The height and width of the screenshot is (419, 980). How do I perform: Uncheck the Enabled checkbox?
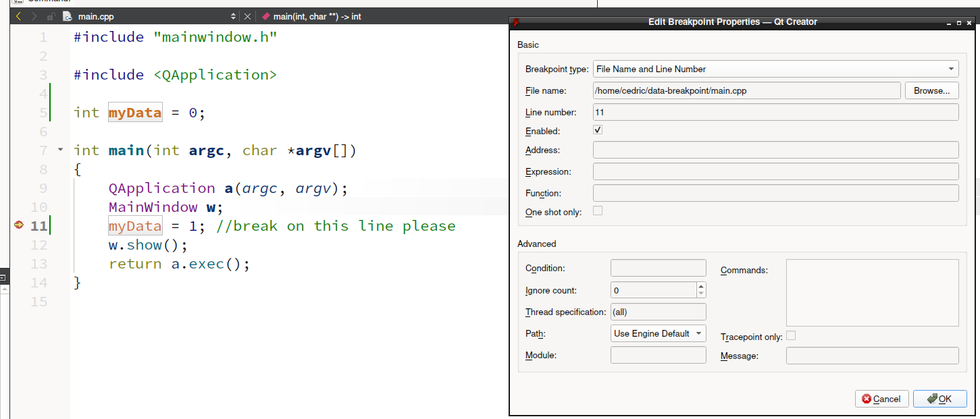tap(598, 130)
